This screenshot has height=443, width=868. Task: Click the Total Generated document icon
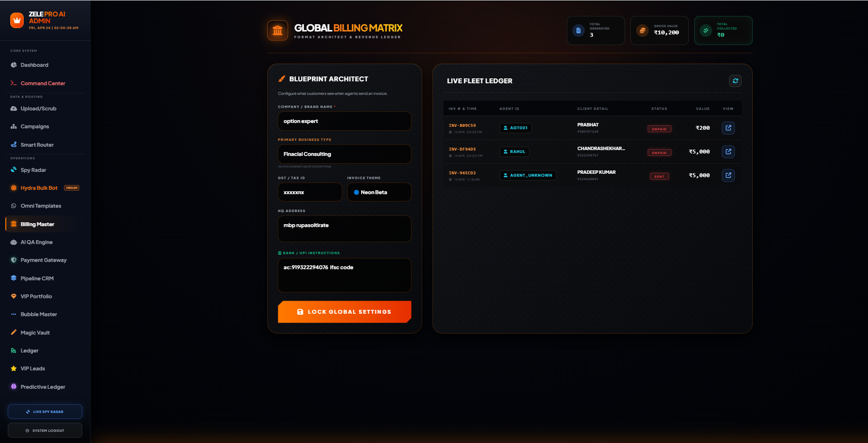click(578, 31)
